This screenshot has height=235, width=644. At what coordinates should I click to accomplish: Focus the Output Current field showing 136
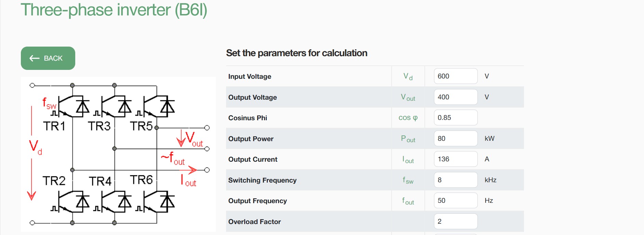pos(455,159)
